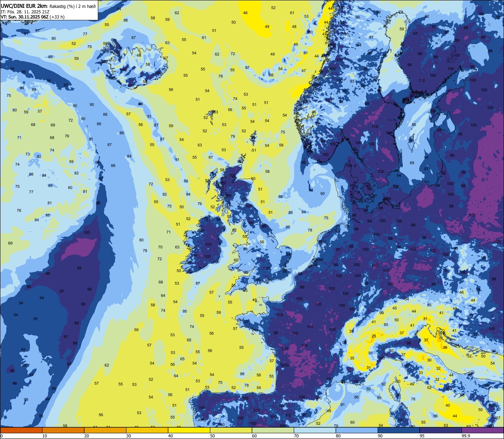
Task: Click the 95–99.9 navy legend swatch
Action: tap(441, 430)
